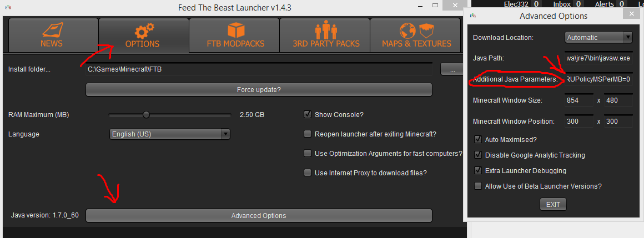Image resolution: width=644 pixels, height=238 pixels.
Task: Open Alerts in the background webpage
Action: click(604, 4)
